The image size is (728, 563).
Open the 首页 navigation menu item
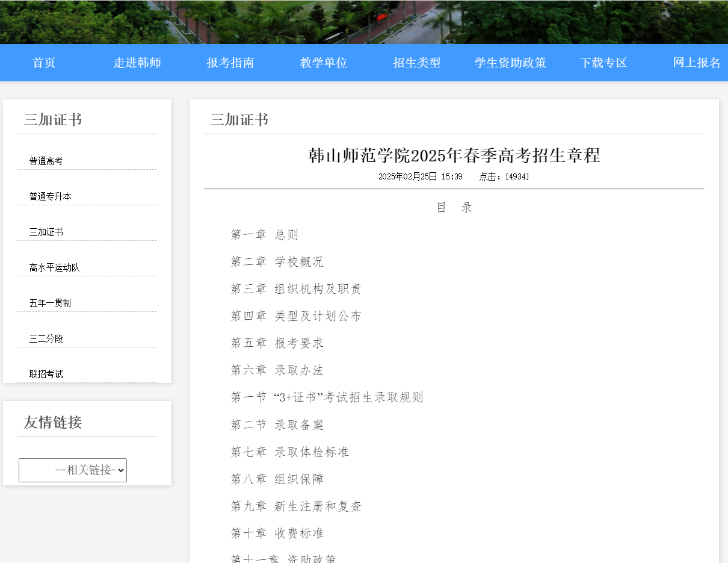point(43,62)
